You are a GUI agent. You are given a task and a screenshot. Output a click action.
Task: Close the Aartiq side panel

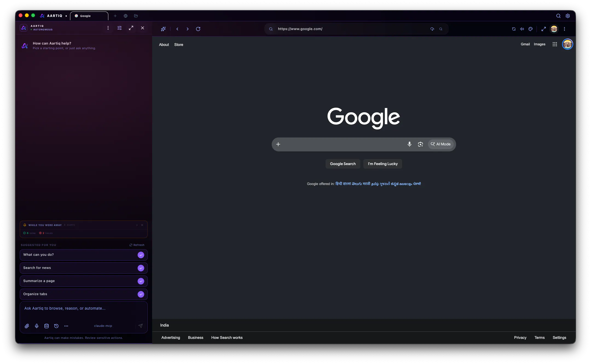pyautogui.click(x=143, y=28)
